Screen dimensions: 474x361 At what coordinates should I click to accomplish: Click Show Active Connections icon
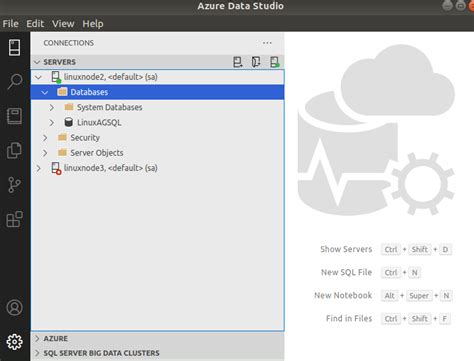coord(275,62)
